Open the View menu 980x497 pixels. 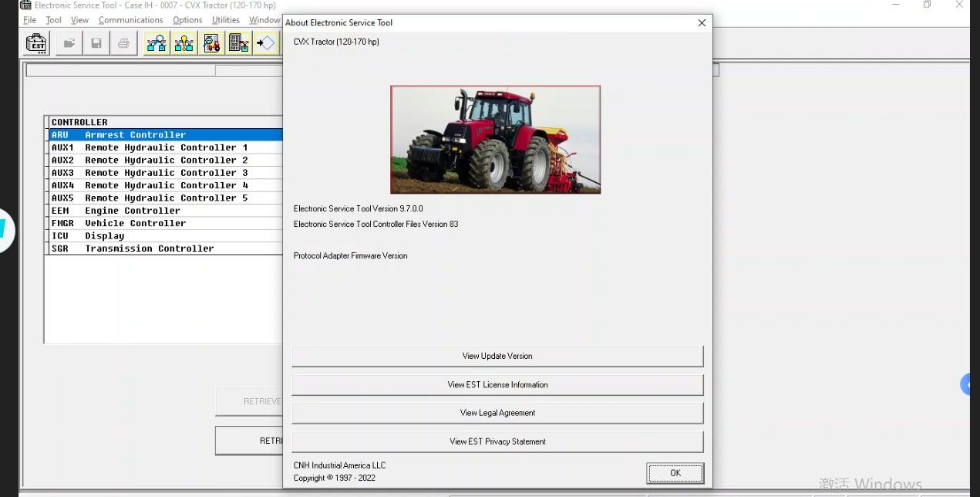coord(79,20)
